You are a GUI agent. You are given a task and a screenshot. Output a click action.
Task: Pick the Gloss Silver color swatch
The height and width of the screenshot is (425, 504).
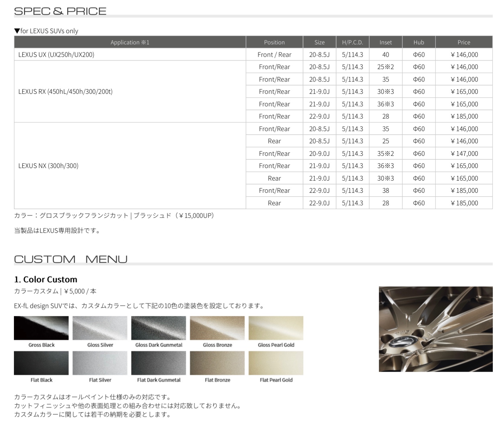(100, 328)
